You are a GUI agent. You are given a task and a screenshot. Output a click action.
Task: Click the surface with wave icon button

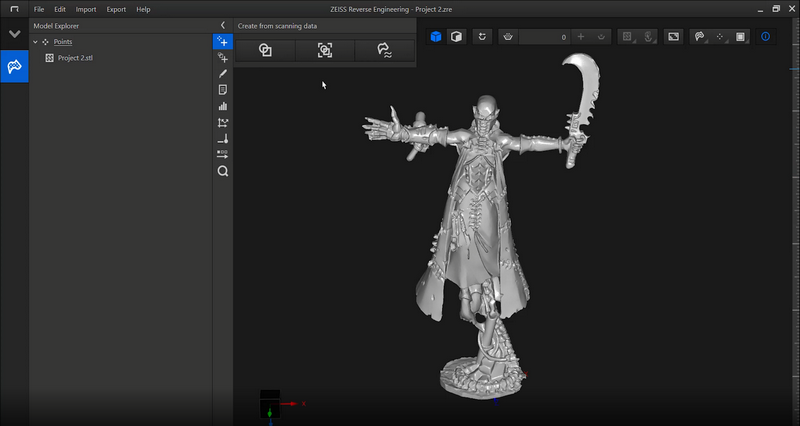tap(384, 50)
